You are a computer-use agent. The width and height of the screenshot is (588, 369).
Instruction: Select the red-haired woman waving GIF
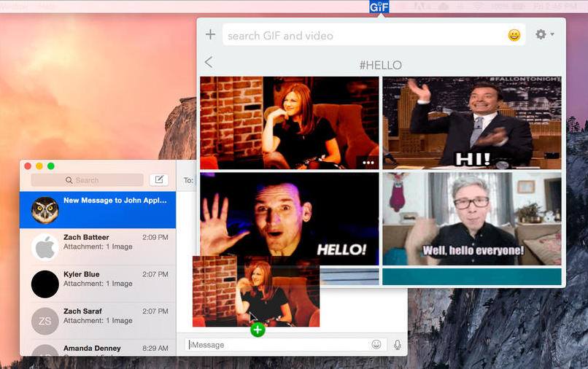(289, 123)
